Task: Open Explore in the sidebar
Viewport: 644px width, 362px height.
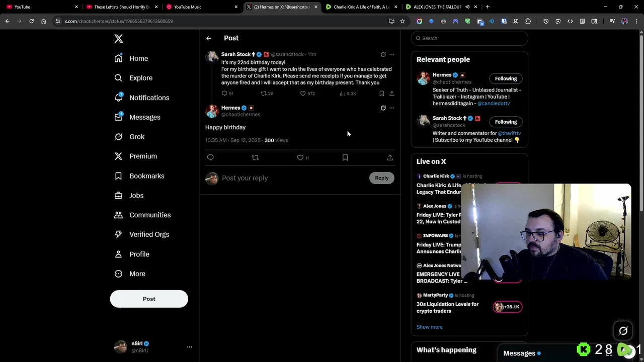Action: [x=133, y=78]
